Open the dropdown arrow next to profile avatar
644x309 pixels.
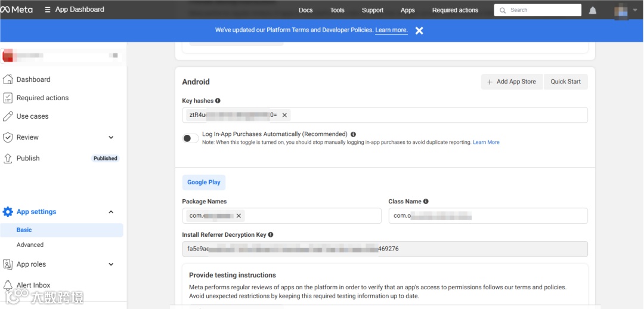pyautogui.click(x=635, y=10)
